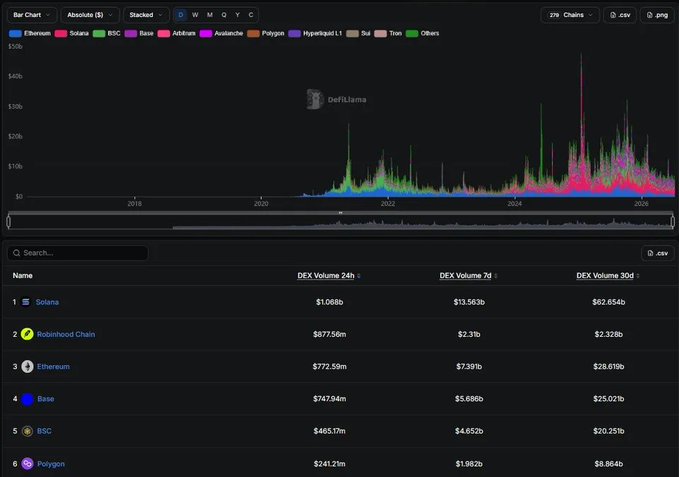
Task: Click the Base blue circle logo
Action: coord(28,399)
